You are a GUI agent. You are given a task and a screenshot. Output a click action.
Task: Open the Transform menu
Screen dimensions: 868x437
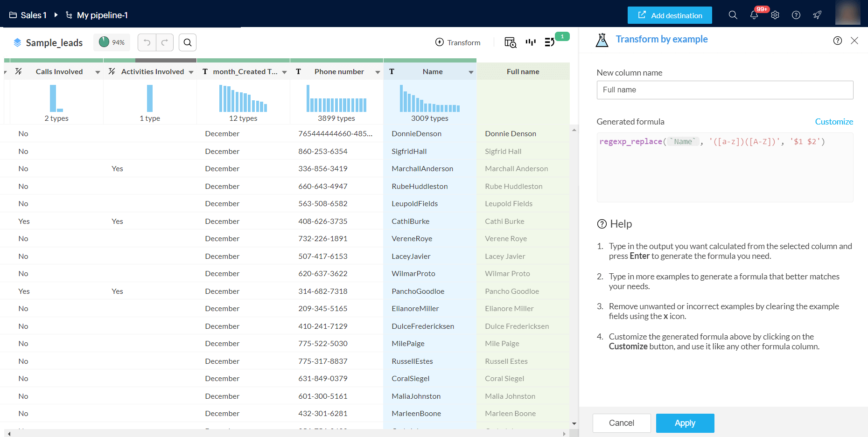tap(458, 42)
